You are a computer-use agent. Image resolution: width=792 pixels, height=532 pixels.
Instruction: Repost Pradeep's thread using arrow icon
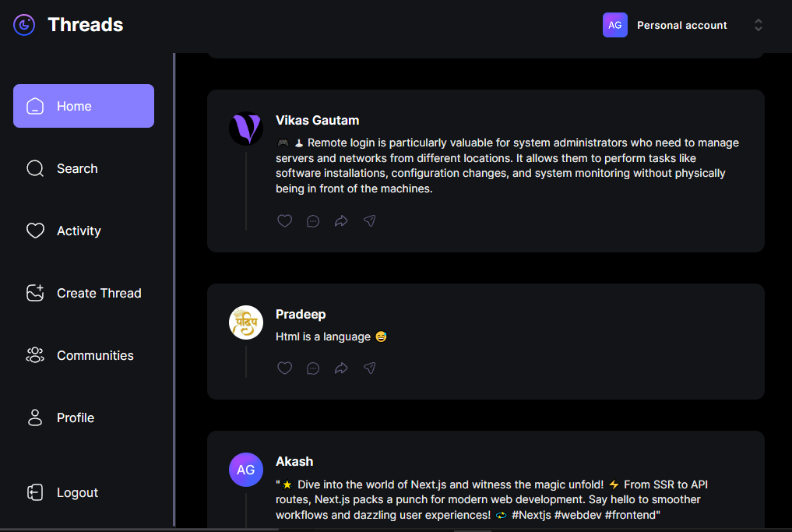click(x=341, y=368)
